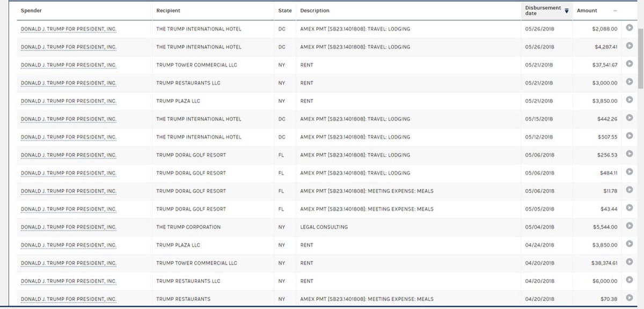Expand details for the $2,088.00 disbursement row
644x309 pixels.
630,28
